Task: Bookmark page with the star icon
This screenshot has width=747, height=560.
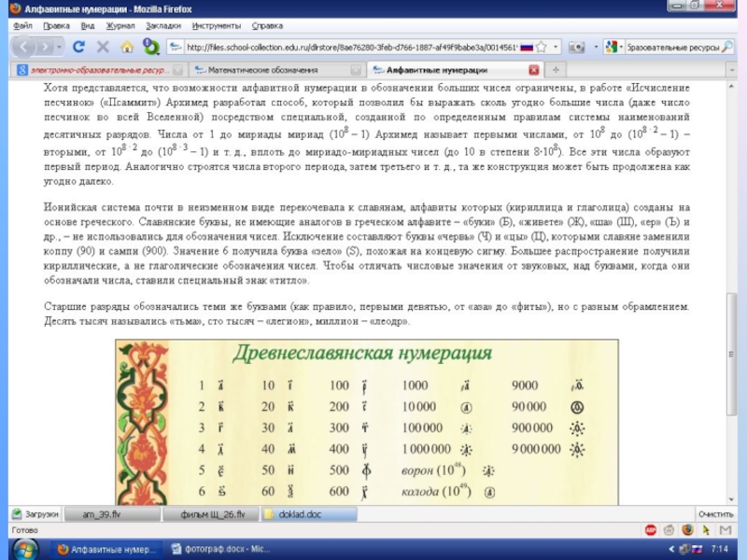Action: (542, 46)
